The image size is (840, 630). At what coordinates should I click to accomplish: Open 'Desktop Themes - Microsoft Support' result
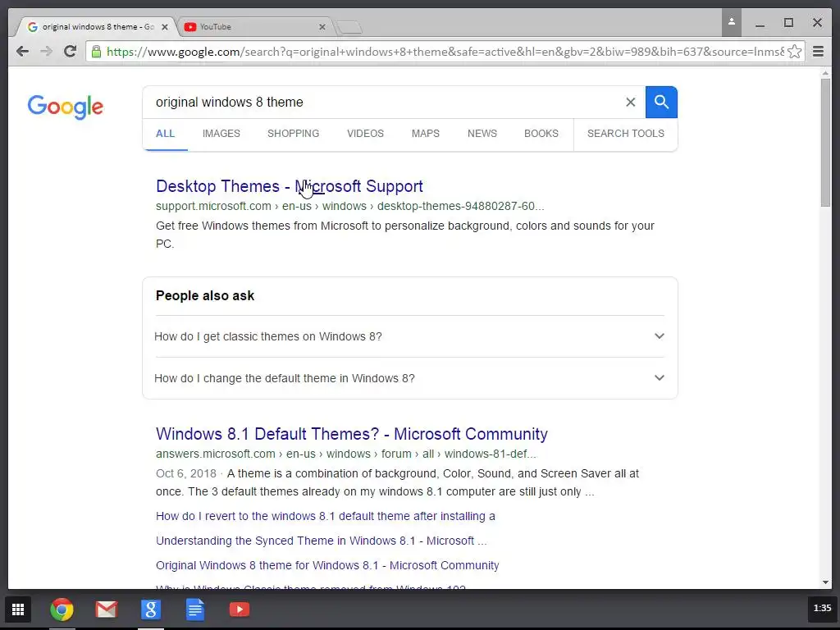point(290,186)
